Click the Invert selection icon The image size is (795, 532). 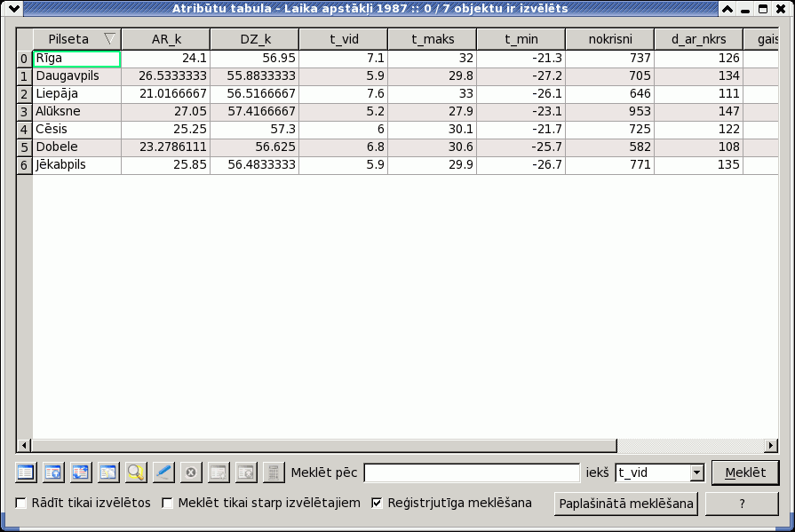[x=80, y=472]
